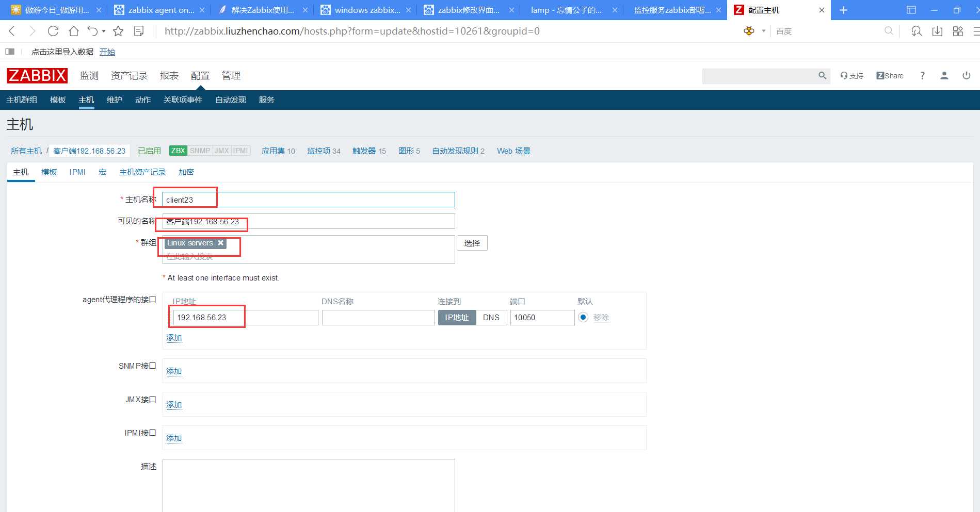The image size is (980, 512).
Task: Select DNS connect-to toggle
Action: 491,318
